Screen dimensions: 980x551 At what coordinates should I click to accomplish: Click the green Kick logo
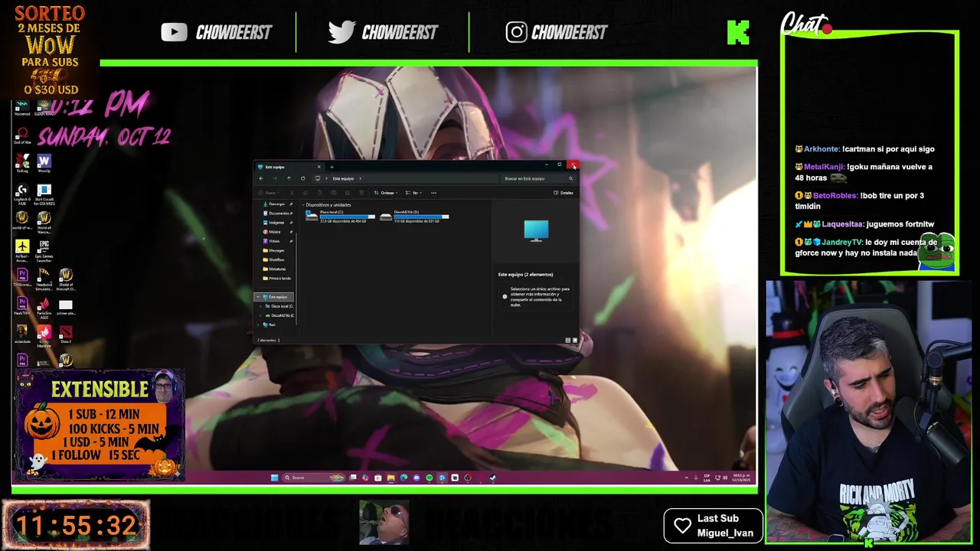(x=738, y=32)
